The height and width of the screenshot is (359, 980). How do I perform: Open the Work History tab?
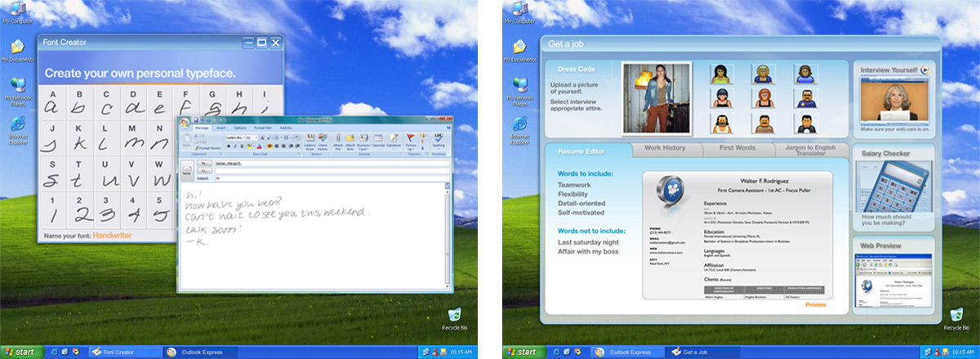tap(665, 148)
